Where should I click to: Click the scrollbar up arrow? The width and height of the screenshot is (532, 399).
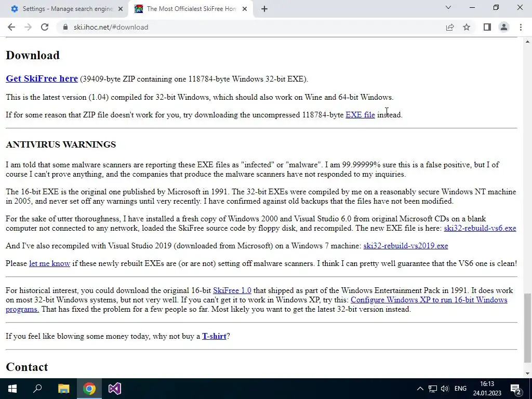[x=527, y=42]
